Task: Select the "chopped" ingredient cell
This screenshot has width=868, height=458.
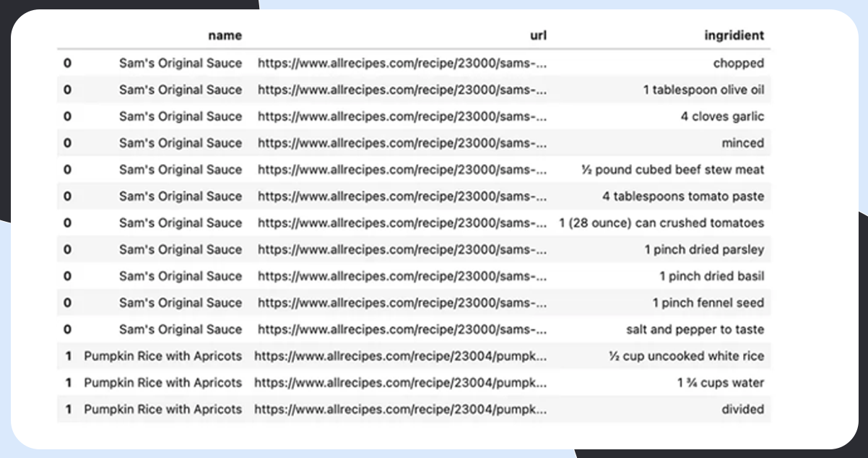Action: pos(738,63)
